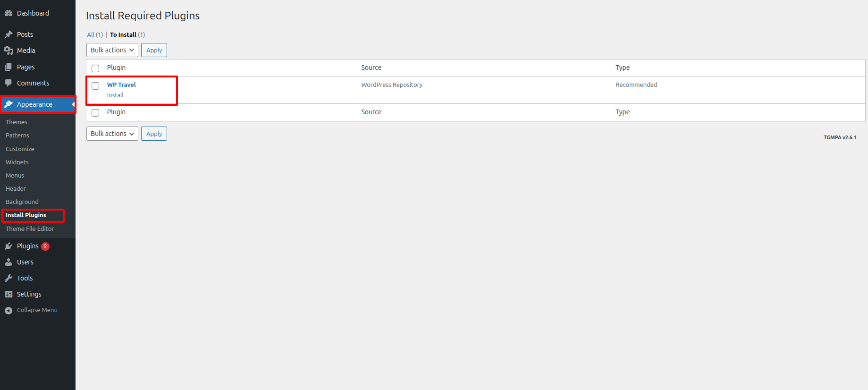Click the Media icon in sidebar

coord(8,51)
